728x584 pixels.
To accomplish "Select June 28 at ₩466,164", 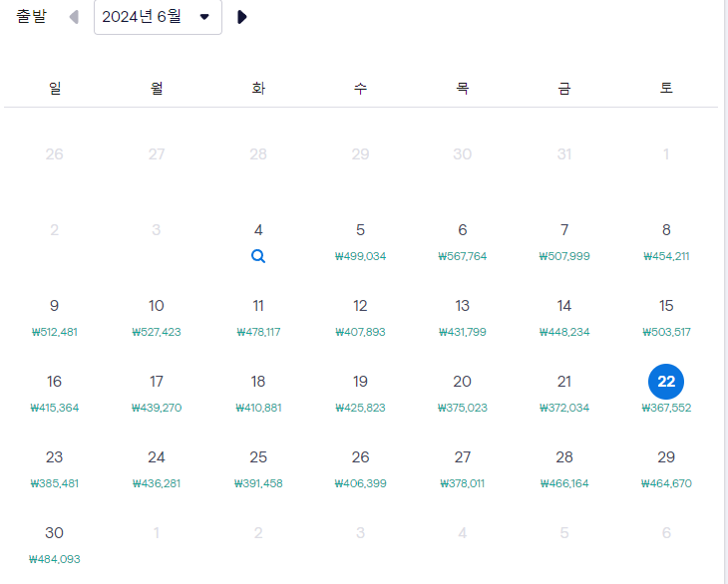I will [564, 469].
